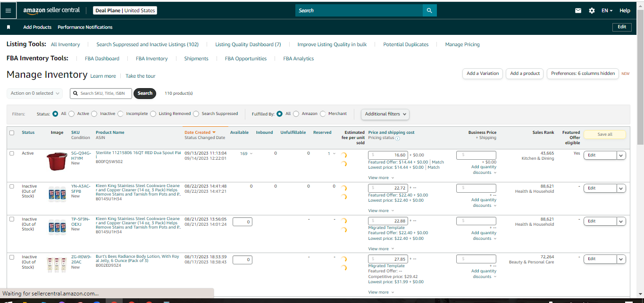The width and height of the screenshot is (644, 303).
Task: Click the Burt's Bees lotion product image
Action: pos(57,265)
